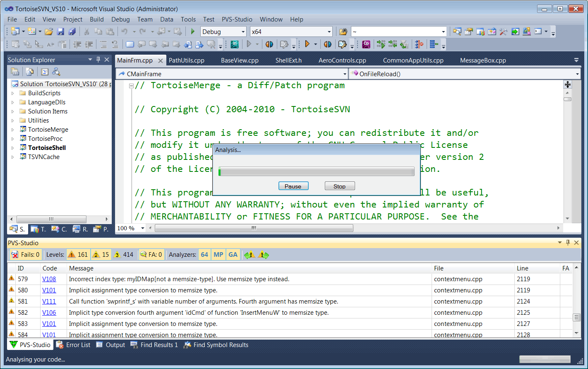Viewport: 588px width, 369px height.
Task: Decrease line indent icon in text editor toolbar
Action: [x=77, y=44]
